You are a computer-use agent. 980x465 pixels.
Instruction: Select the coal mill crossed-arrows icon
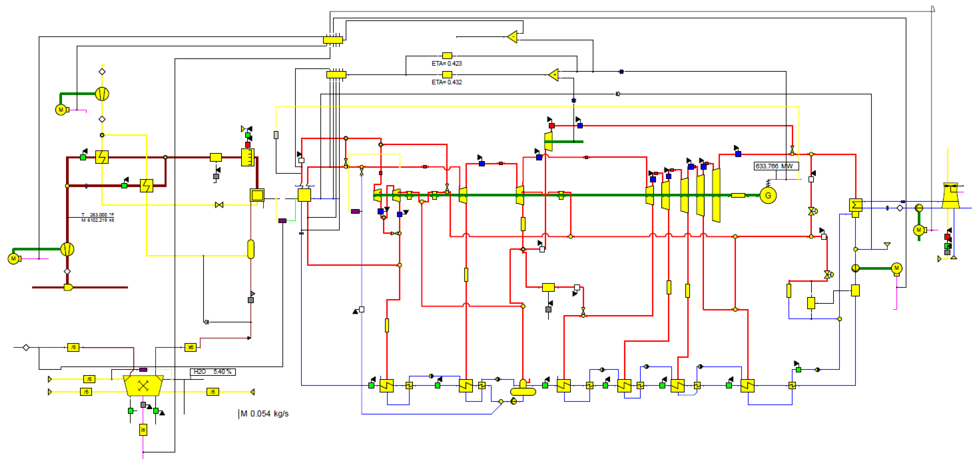(143, 386)
